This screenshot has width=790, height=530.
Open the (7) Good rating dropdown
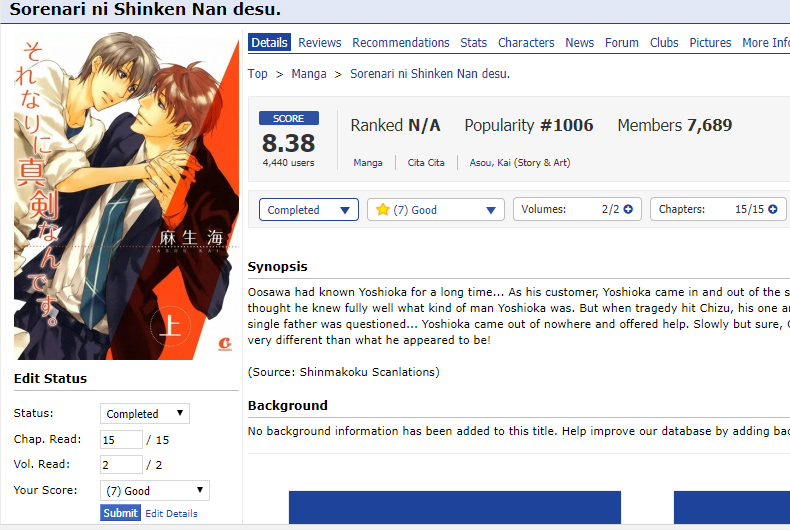436,210
